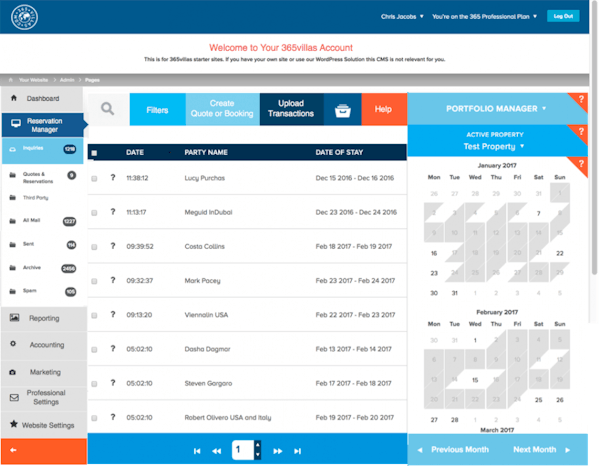
Task: Click question mark status for Lucy Purchas
Action: point(112,178)
